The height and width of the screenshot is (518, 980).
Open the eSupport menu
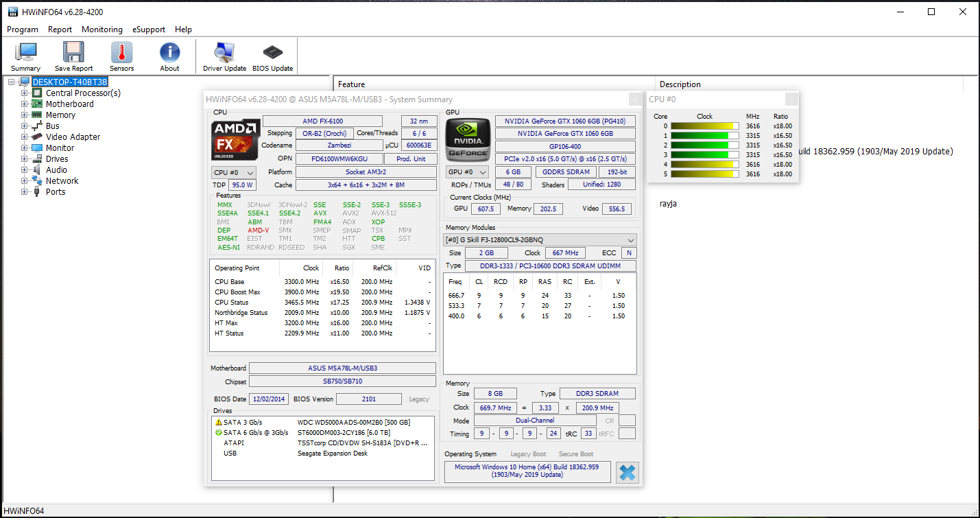coord(149,30)
